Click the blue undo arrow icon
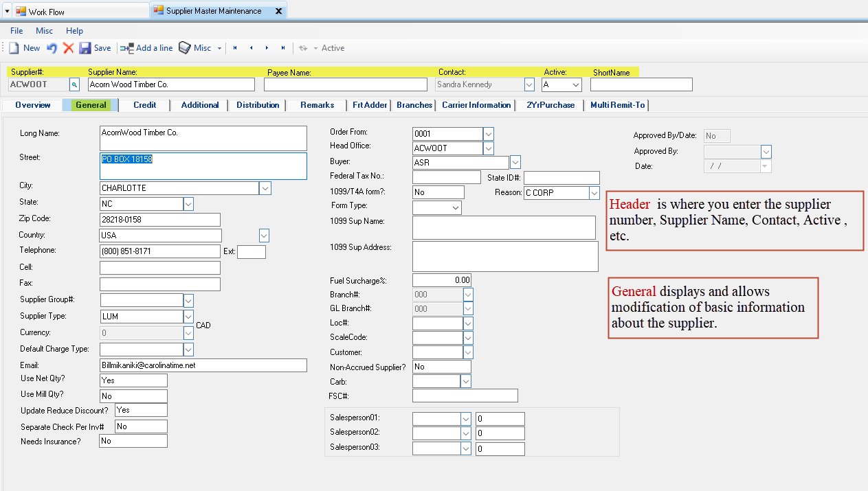 click(x=52, y=48)
